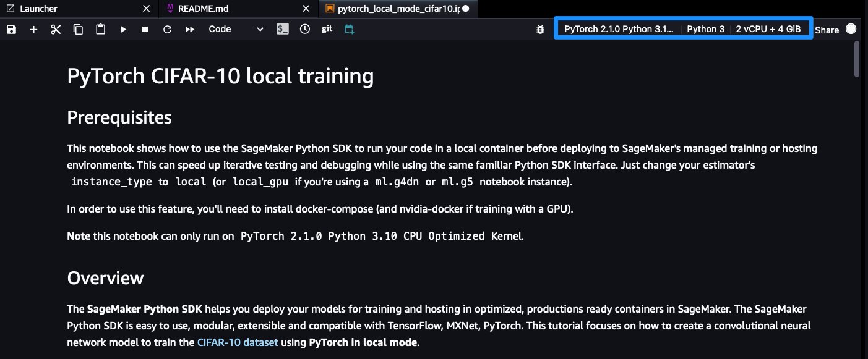Open the cell type dropdown showing Code
The height and width of the screenshot is (359, 868).
point(236,29)
